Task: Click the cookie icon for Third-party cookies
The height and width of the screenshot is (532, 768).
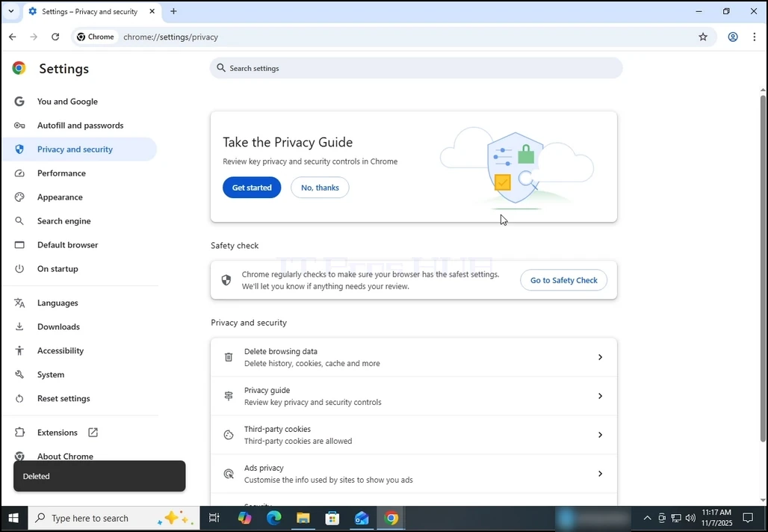Action: coord(229,435)
